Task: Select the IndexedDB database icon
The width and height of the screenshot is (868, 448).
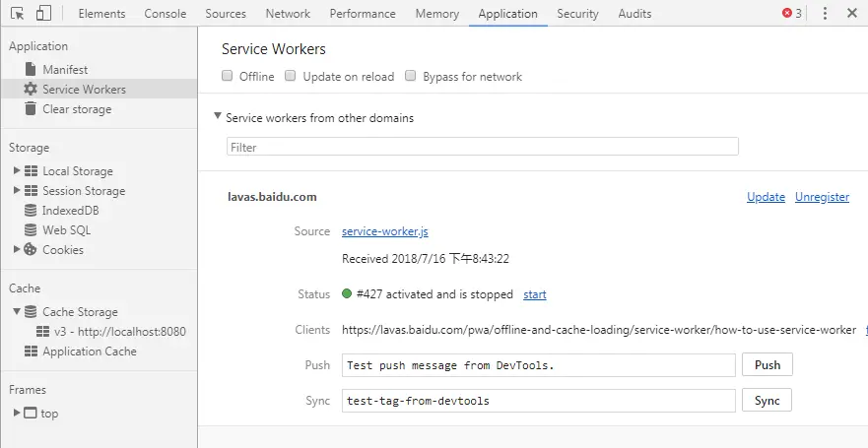Action: pyautogui.click(x=32, y=211)
